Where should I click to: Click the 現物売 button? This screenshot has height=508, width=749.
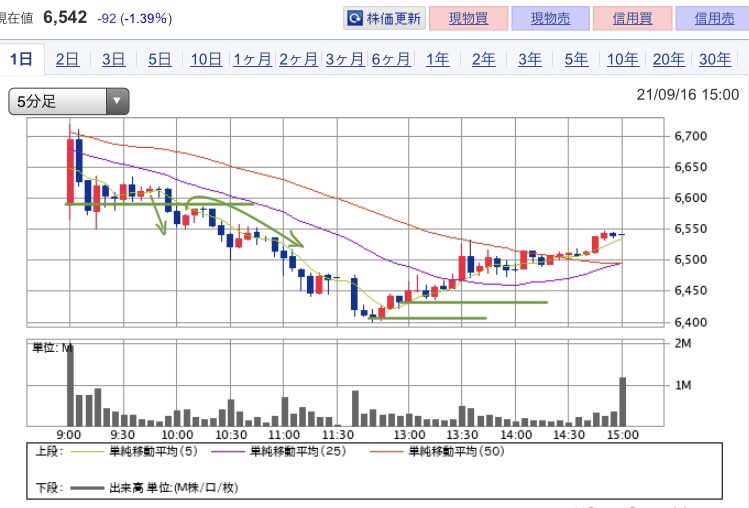tap(550, 18)
